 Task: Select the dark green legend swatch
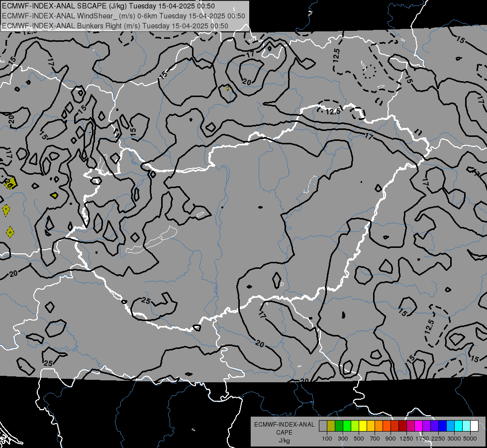click(339, 426)
